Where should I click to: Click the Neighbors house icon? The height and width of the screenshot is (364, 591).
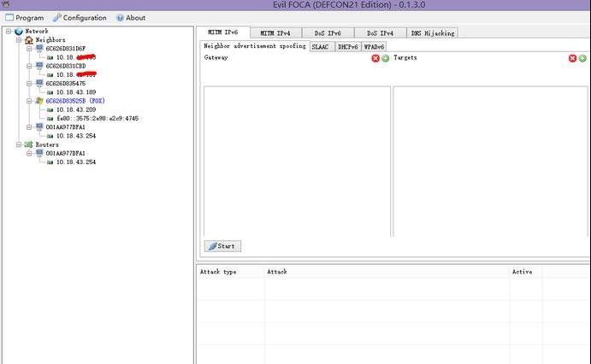tap(28, 39)
